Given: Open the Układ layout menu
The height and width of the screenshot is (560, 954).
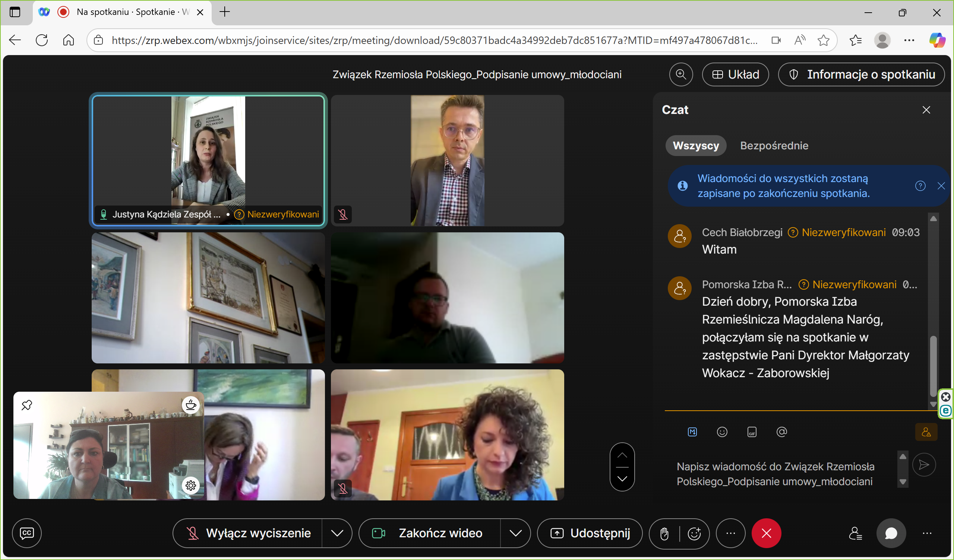Looking at the screenshot, I should pos(735,74).
